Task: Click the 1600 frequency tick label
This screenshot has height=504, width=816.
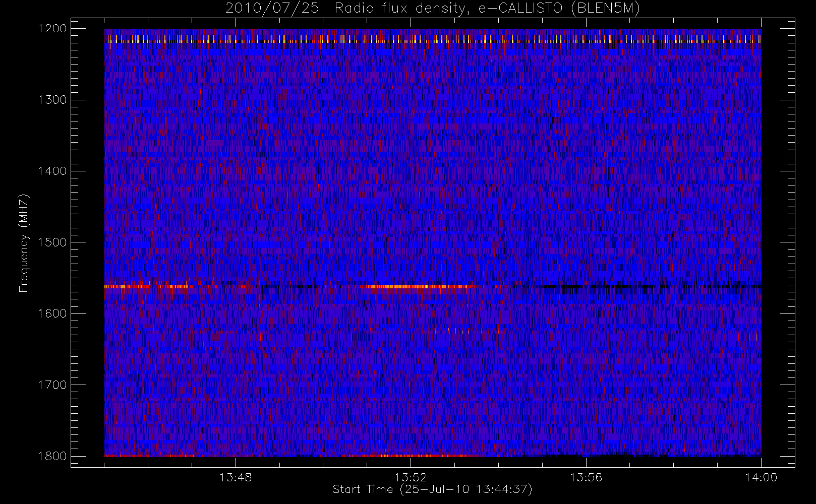Action: pyautogui.click(x=52, y=313)
